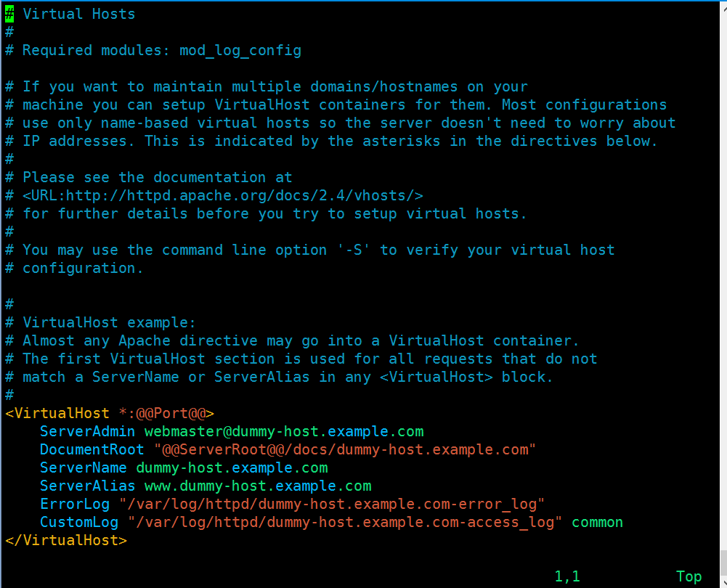This screenshot has width=727, height=588.
Task: Place cursor on the opening <VirtualHost tag
Action: pos(58,413)
